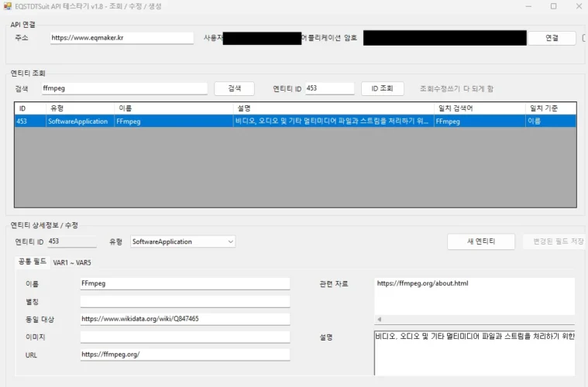This screenshot has height=387, width=588.
Task: Click the 새 엔티티 button
Action: pos(481,241)
